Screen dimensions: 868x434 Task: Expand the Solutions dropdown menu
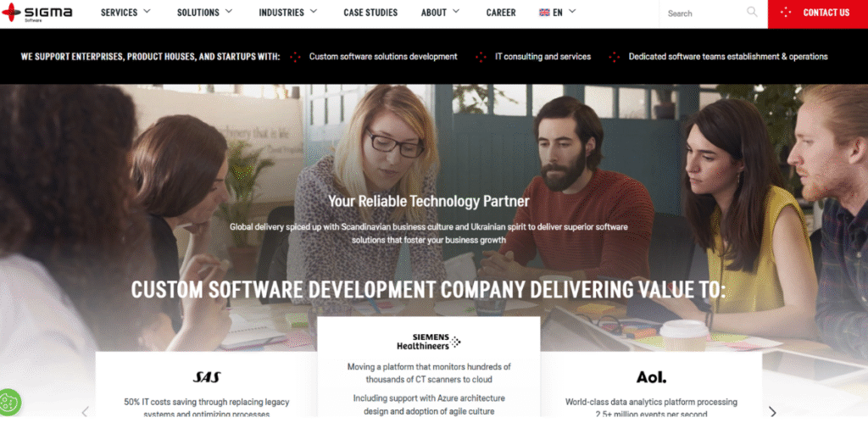(205, 12)
